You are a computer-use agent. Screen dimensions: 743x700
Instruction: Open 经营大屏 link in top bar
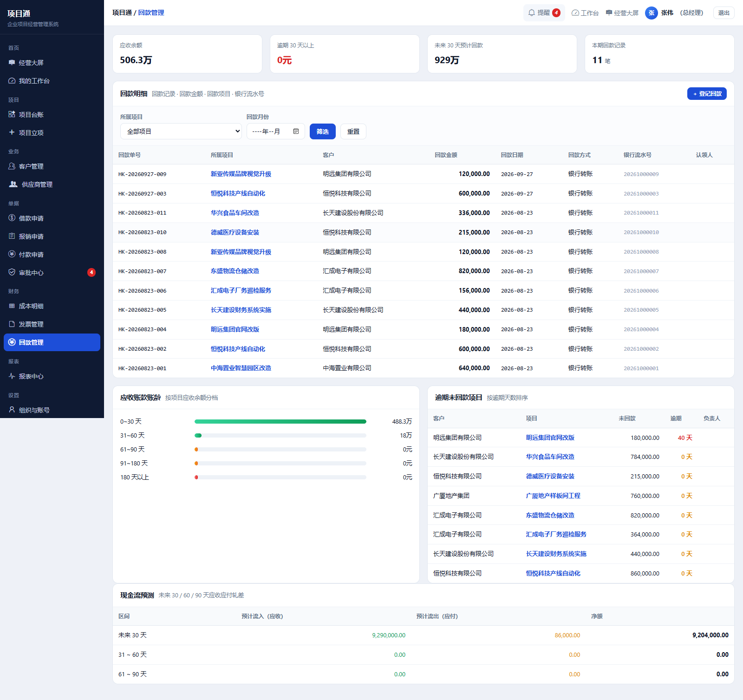click(622, 13)
